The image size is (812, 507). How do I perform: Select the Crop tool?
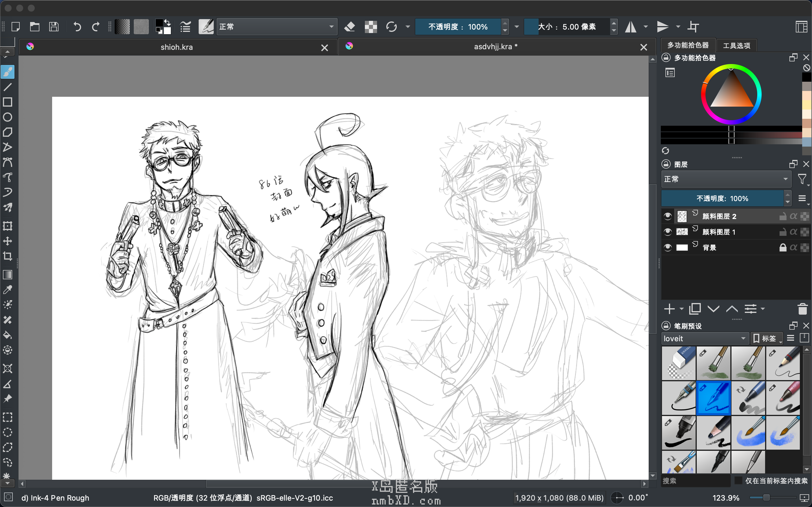[7, 256]
